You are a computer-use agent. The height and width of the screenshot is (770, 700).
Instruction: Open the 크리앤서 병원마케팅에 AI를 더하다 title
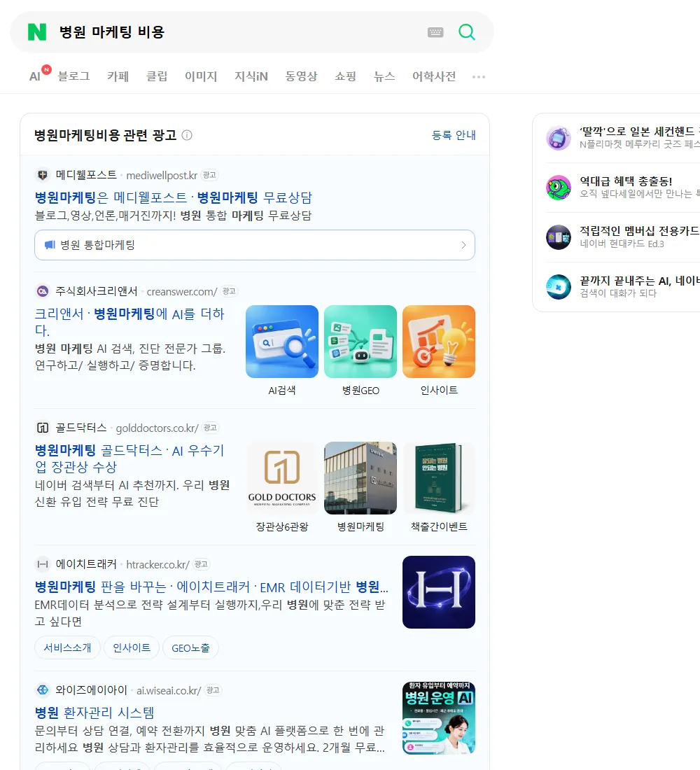click(129, 322)
